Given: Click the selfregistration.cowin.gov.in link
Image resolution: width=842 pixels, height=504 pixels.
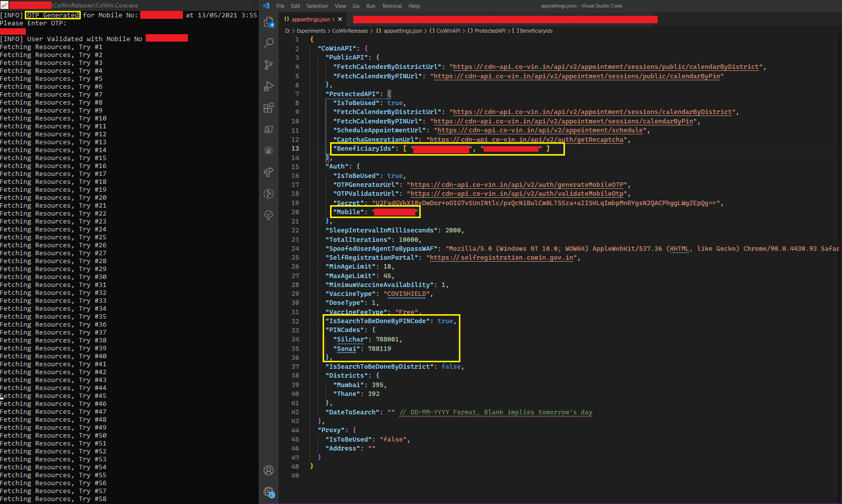Looking at the screenshot, I should pyautogui.click(x=502, y=258).
